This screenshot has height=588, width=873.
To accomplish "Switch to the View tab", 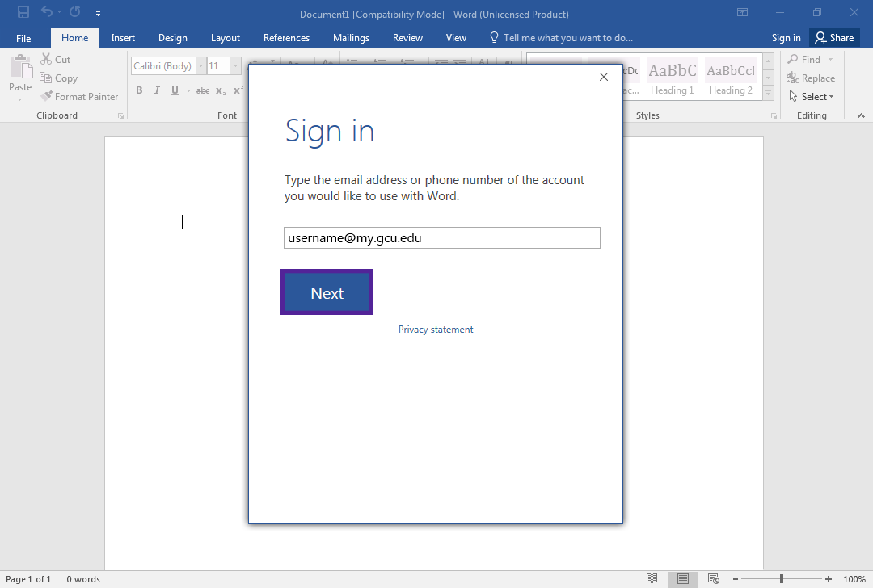I will click(x=456, y=38).
